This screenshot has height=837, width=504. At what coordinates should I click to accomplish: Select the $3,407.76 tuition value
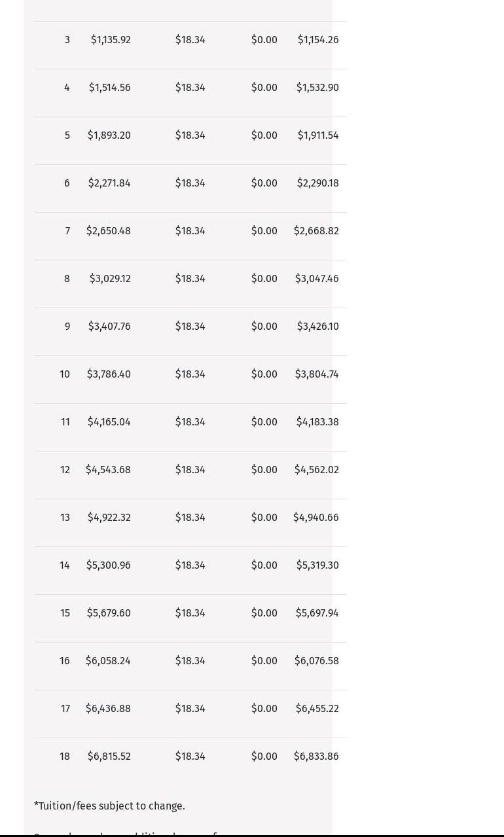109,327
